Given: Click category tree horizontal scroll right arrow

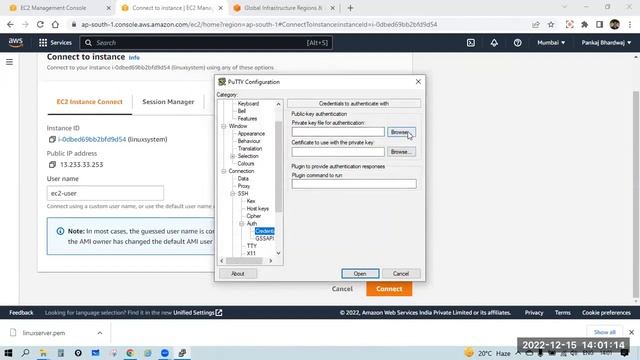Looking at the screenshot, I should (x=271, y=260).
